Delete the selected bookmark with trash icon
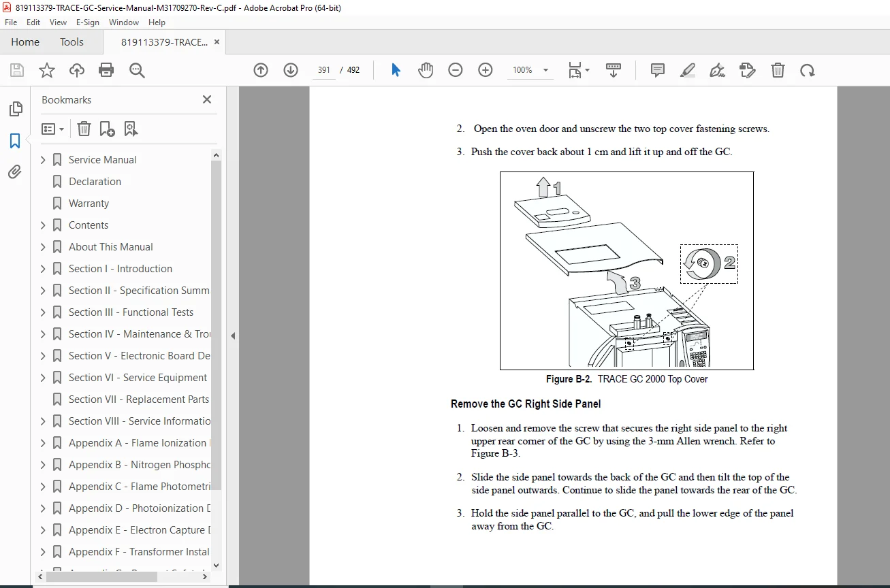This screenshot has width=890, height=588. point(84,129)
